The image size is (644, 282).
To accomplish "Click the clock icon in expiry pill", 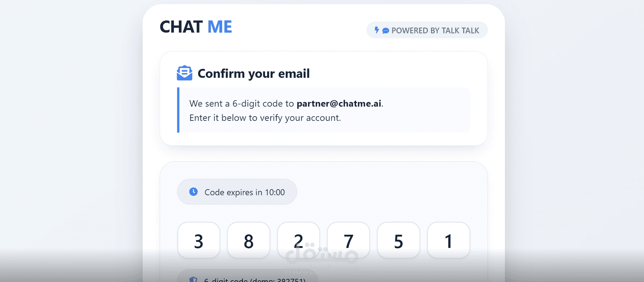I will tap(193, 192).
